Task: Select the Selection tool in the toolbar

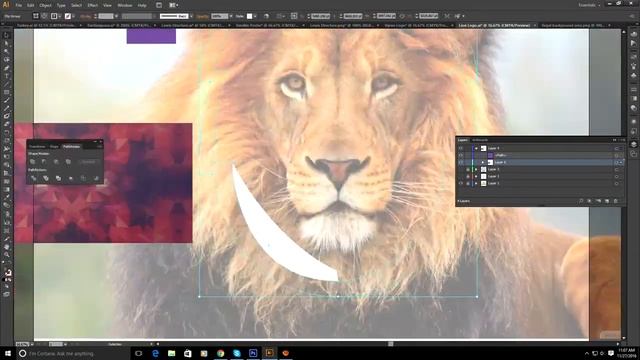Action: tap(7, 36)
